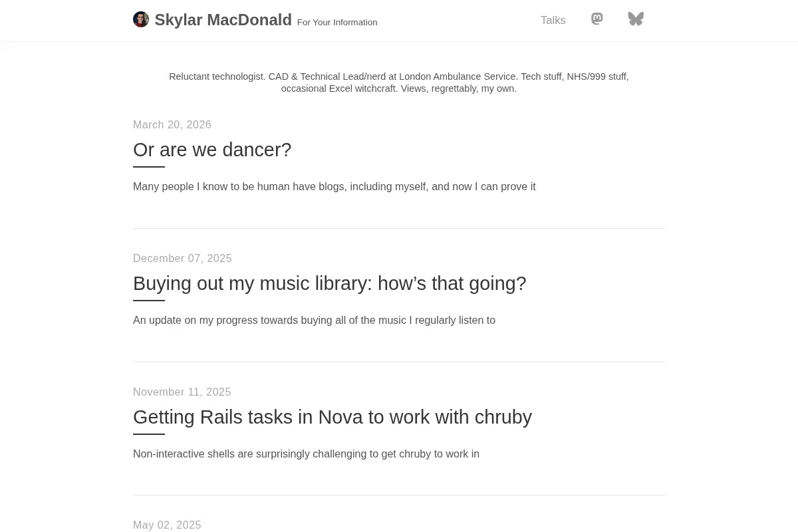Click the 'Non-interactive shells' excerpt text

pyautogui.click(x=306, y=454)
